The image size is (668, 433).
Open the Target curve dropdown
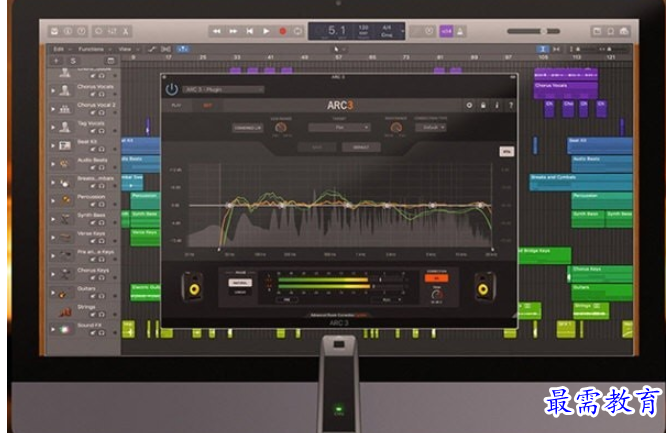340,127
